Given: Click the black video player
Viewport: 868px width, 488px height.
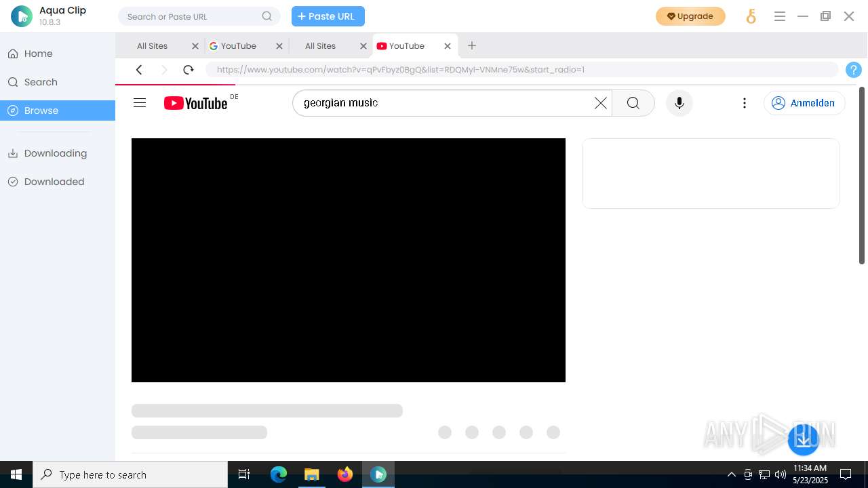Looking at the screenshot, I should pos(349,260).
